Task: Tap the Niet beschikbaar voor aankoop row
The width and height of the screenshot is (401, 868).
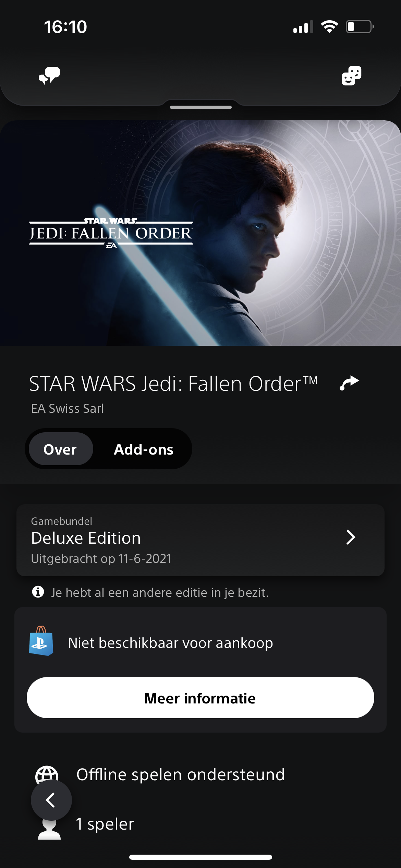Action: click(x=200, y=642)
